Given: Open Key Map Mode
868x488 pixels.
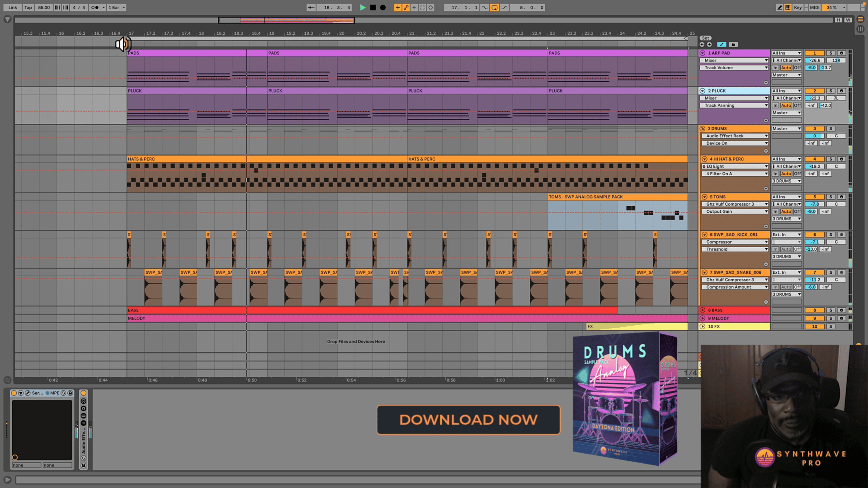Looking at the screenshot, I should pyautogui.click(x=798, y=7).
